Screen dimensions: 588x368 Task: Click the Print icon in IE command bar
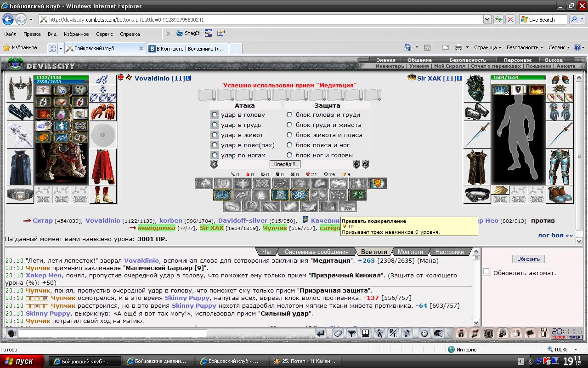tap(458, 47)
